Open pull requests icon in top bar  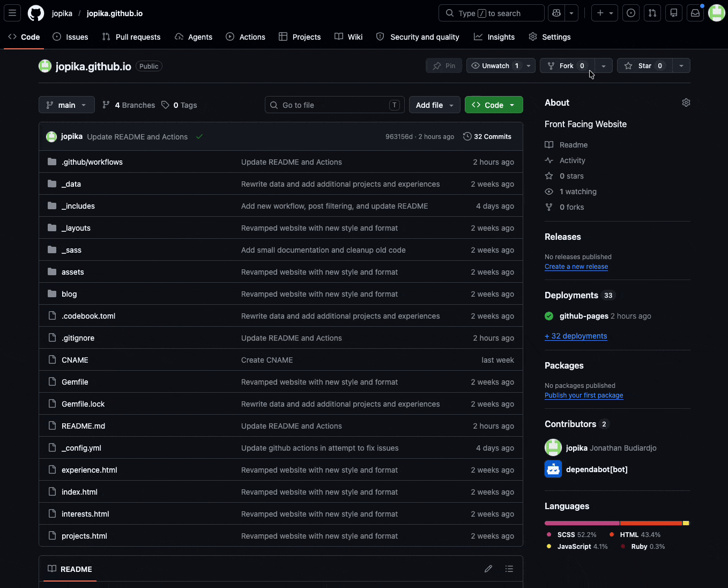pyautogui.click(x=652, y=13)
